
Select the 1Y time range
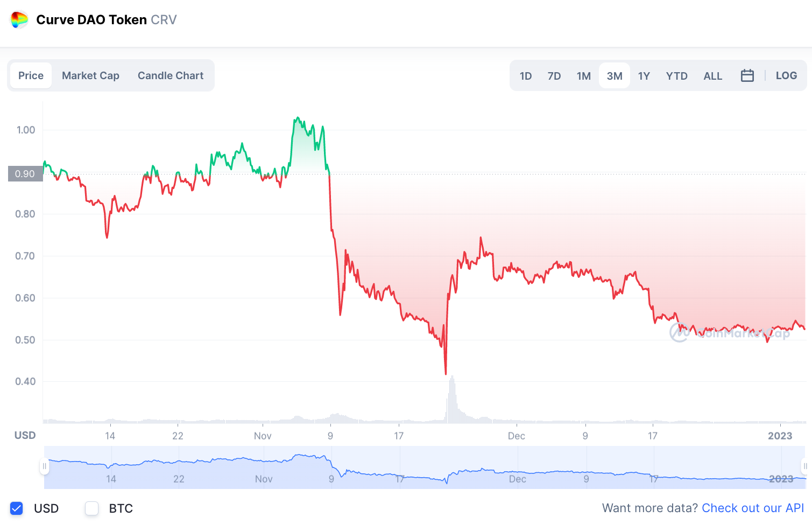(644, 76)
